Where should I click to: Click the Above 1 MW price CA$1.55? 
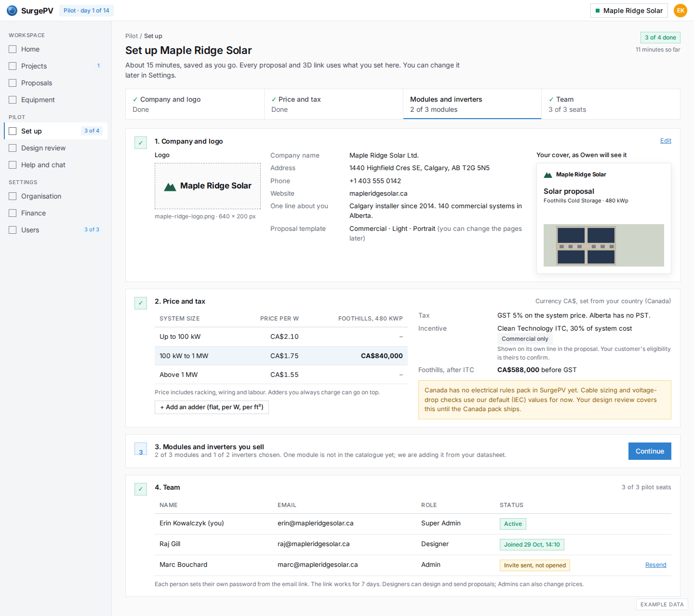pyautogui.click(x=284, y=375)
